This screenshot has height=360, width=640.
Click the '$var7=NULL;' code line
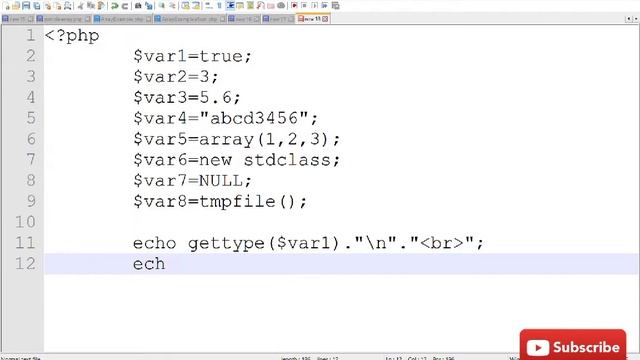[192, 180]
